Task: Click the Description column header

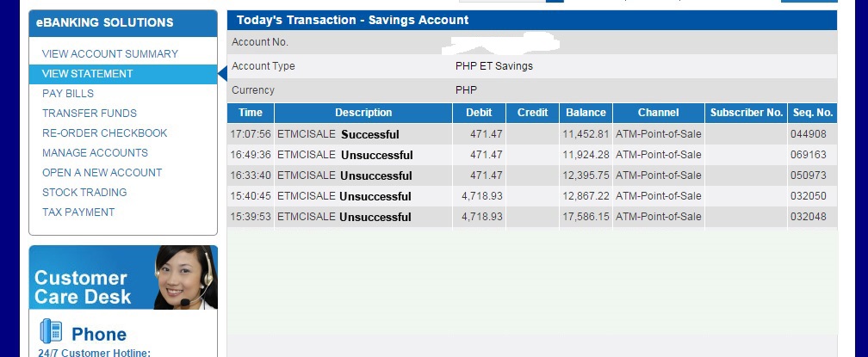Action: click(x=363, y=113)
